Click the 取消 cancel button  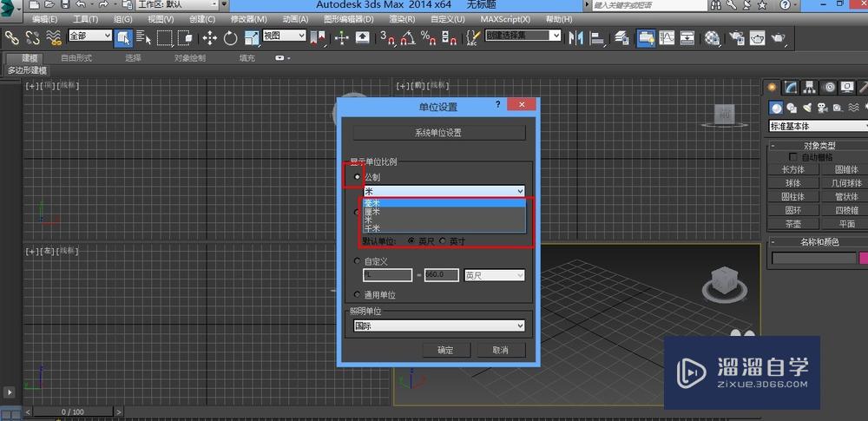pos(501,350)
